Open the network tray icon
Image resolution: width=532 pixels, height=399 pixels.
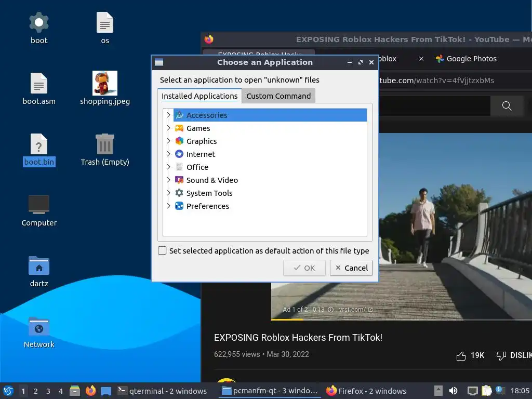472,391
